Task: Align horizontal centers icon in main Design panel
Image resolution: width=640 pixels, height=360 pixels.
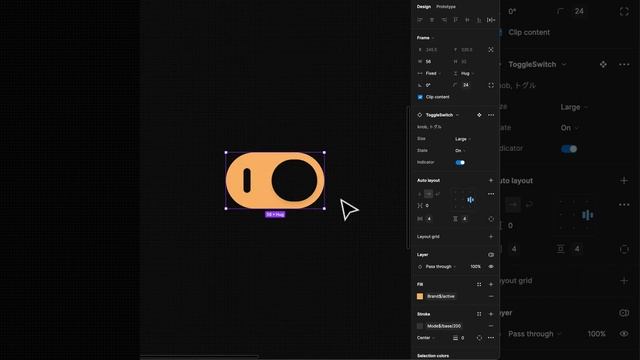Action: 432,20
